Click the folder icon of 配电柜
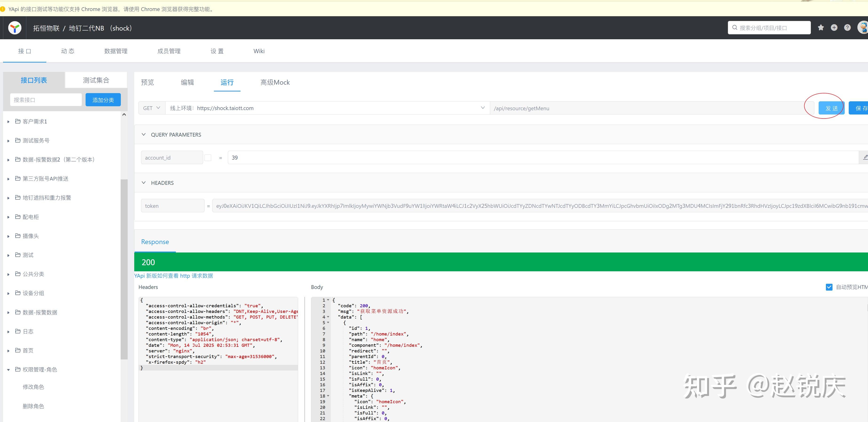Image resolution: width=868 pixels, height=422 pixels. click(x=18, y=217)
